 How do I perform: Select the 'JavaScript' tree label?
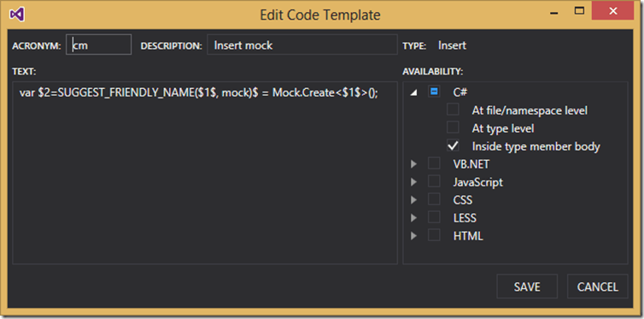[x=477, y=182]
